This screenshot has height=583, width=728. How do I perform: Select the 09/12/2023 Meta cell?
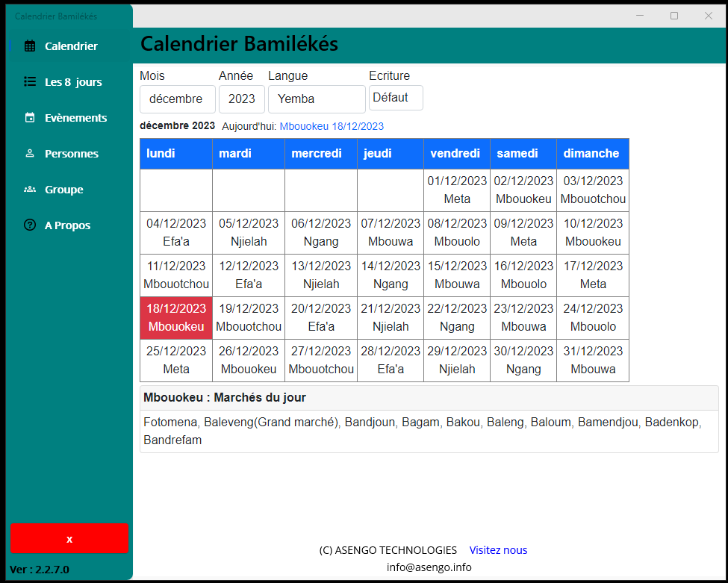point(523,233)
